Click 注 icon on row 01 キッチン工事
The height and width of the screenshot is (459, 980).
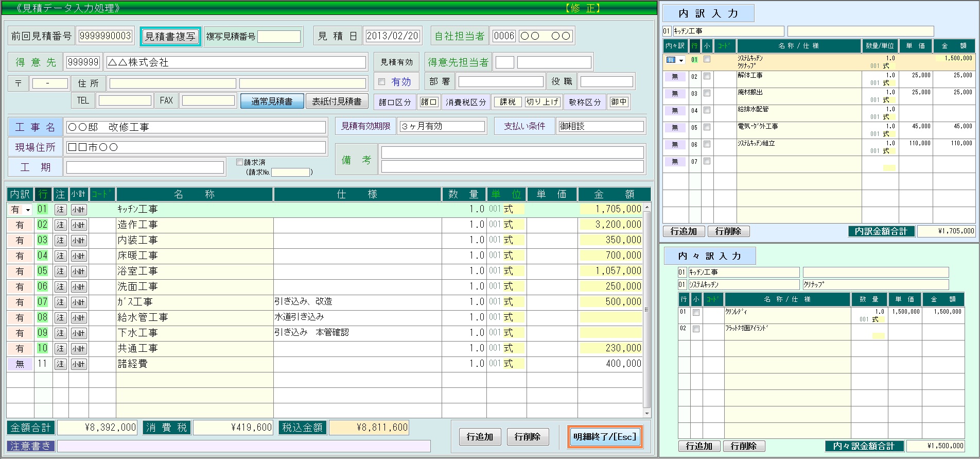point(60,210)
